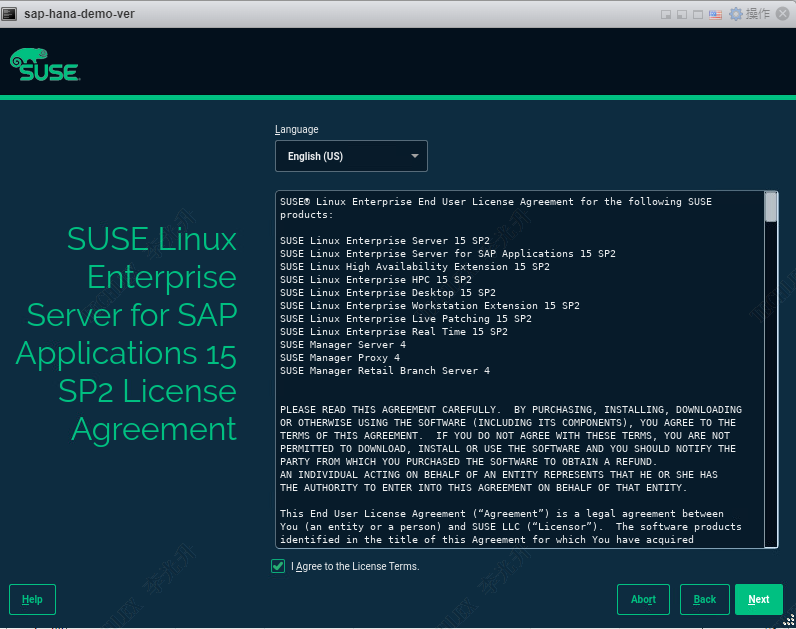This screenshot has width=796, height=629.
Task: Click the SUSE chameleon logo
Action: pos(45,64)
